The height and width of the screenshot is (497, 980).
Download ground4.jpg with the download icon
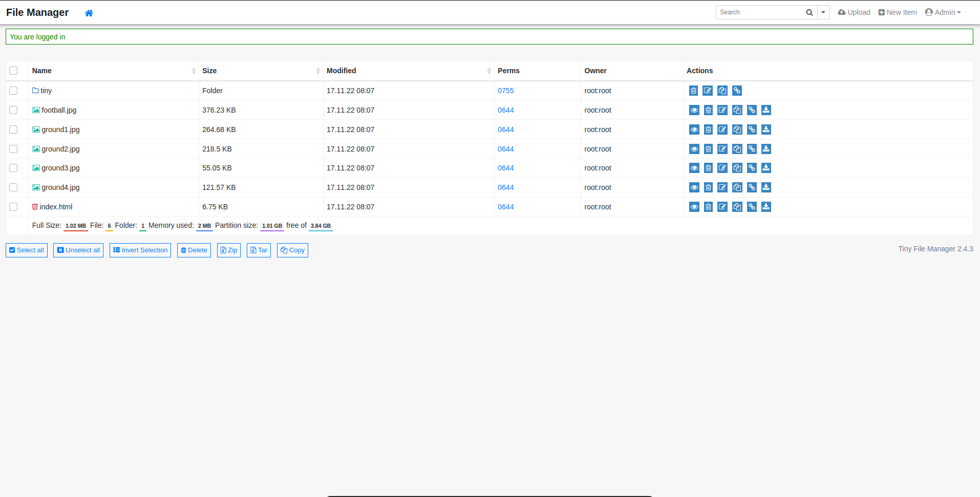pyautogui.click(x=766, y=187)
